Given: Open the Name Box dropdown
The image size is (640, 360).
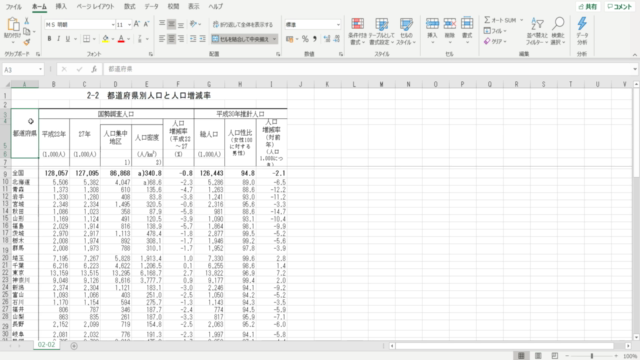Looking at the screenshot, I should [x=40, y=69].
